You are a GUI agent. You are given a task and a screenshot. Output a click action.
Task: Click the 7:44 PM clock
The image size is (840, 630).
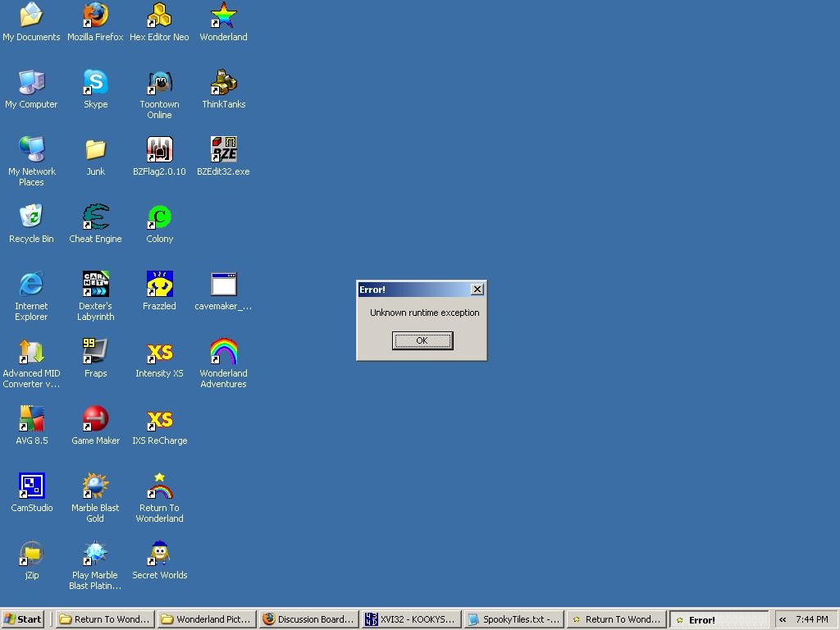812,619
